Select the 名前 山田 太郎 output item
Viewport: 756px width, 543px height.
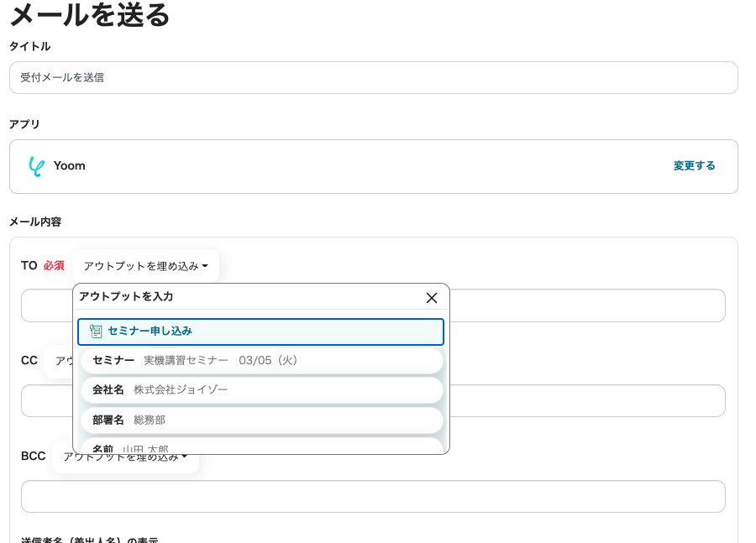click(262, 446)
